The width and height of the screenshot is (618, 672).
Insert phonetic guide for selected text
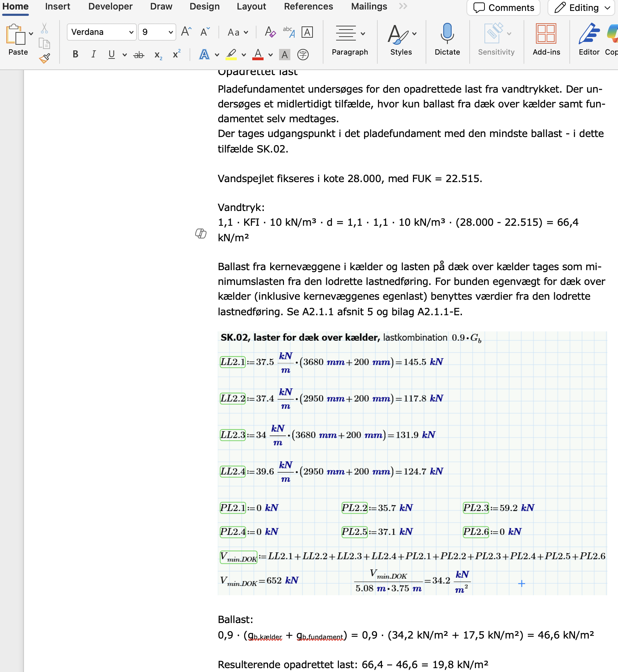(303, 55)
